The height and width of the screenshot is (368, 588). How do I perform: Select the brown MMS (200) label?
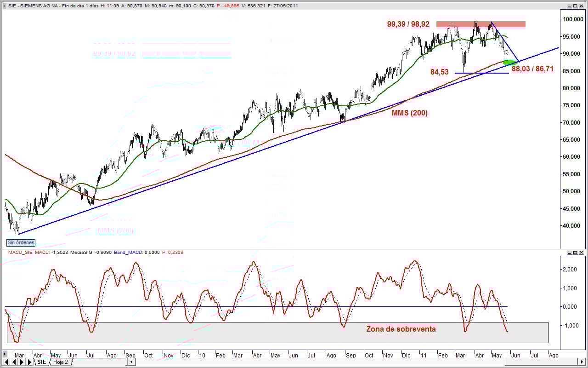pyautogui.click(x=409, y=113)
